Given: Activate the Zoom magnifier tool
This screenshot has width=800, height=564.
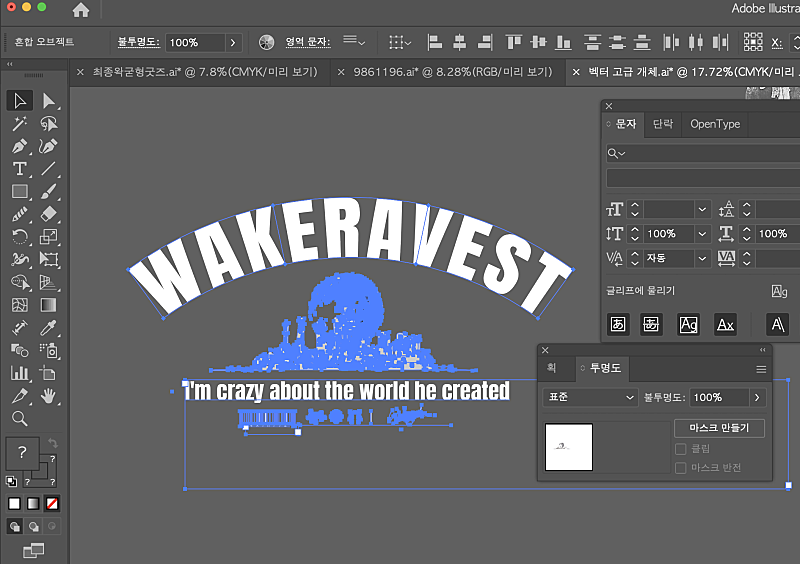Looking at the screenshot, I should point(19,418).
